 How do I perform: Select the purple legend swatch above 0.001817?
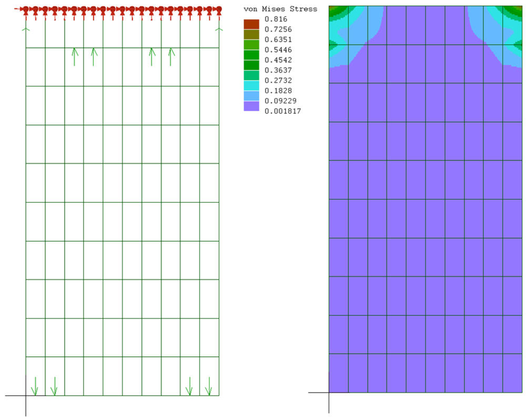point(251,106)
